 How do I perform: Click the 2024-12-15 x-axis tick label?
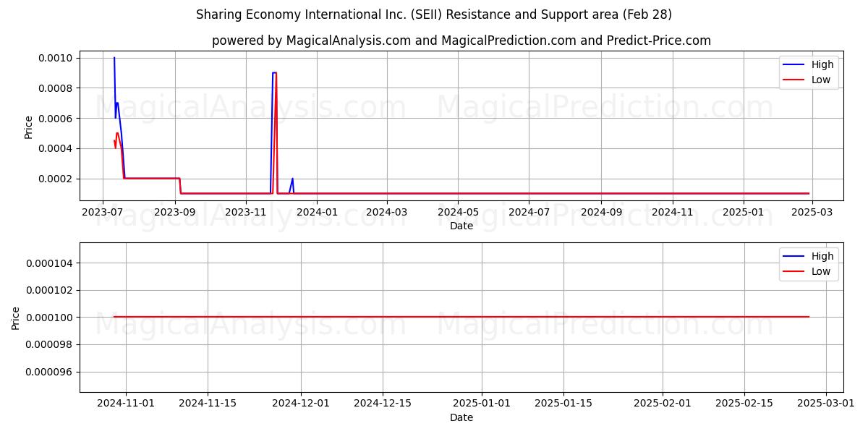[383, 404]
